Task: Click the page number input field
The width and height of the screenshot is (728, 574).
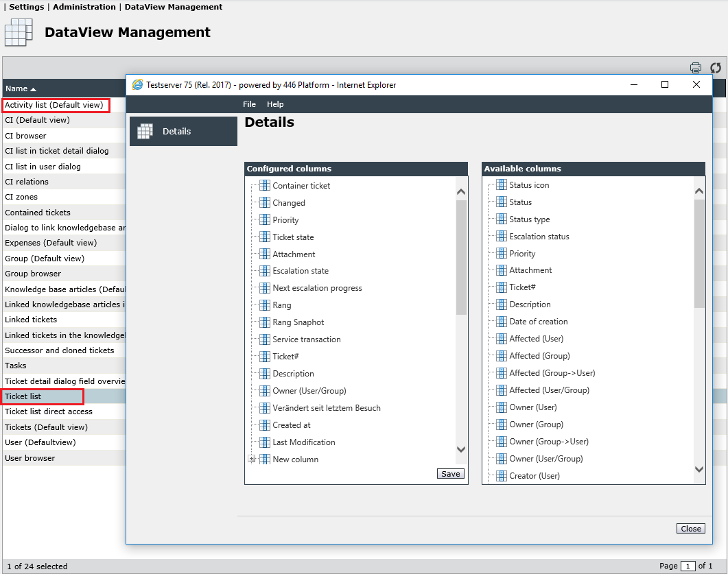Action: 688,566
